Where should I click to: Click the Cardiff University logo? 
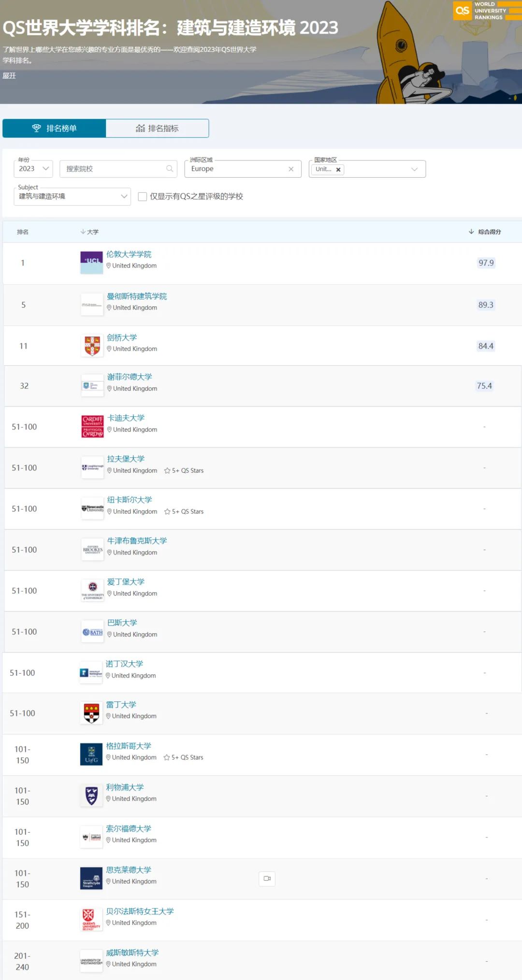(x=92, y=426)
